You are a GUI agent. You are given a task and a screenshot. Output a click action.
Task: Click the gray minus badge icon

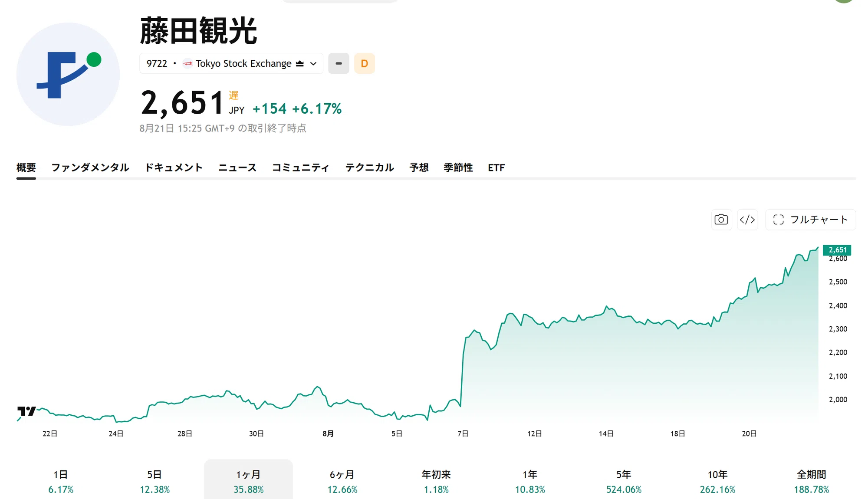click(x=339, y=63)
